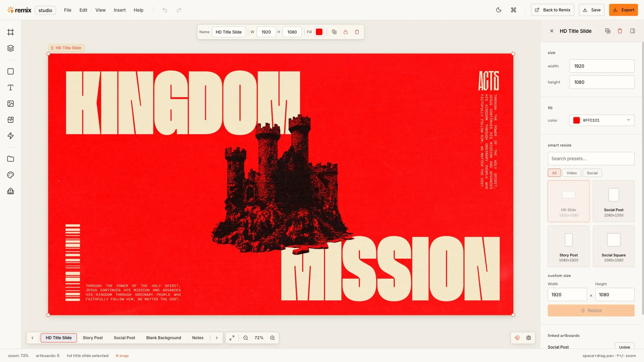Click fit-to-screen expand icon

(x=232, y=338)
